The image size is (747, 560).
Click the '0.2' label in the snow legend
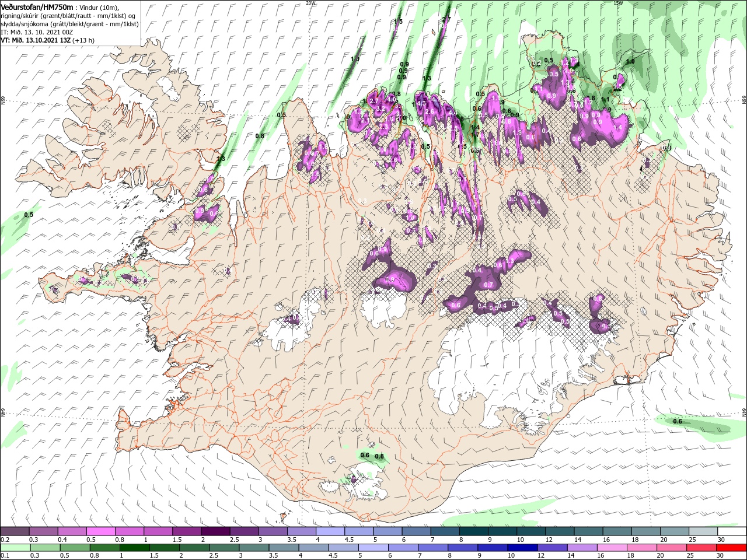pos(5,540)
